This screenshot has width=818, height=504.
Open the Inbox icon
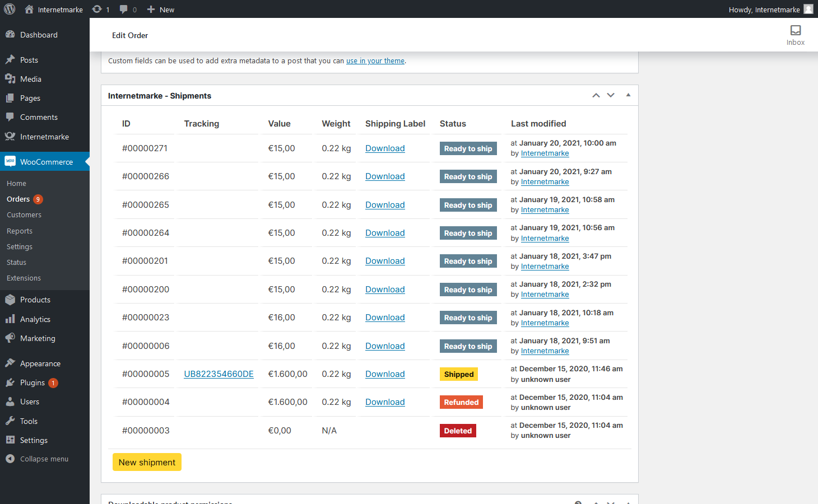tap(796, 30)
